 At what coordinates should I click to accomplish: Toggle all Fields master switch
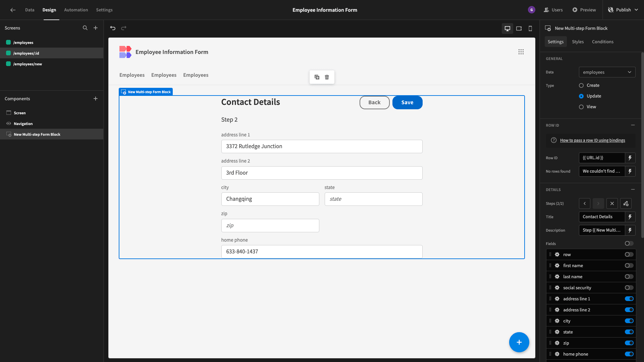[629, 244]
